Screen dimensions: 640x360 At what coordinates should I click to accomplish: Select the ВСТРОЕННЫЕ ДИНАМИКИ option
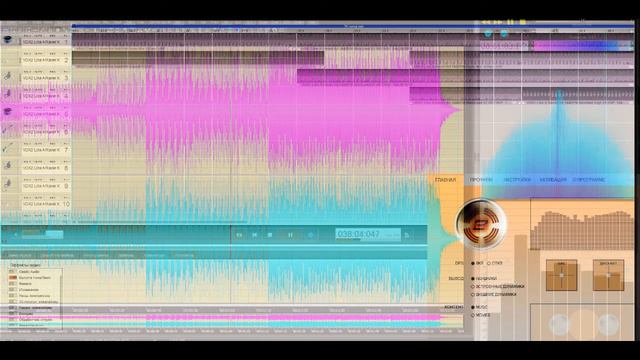coord(473,287)
